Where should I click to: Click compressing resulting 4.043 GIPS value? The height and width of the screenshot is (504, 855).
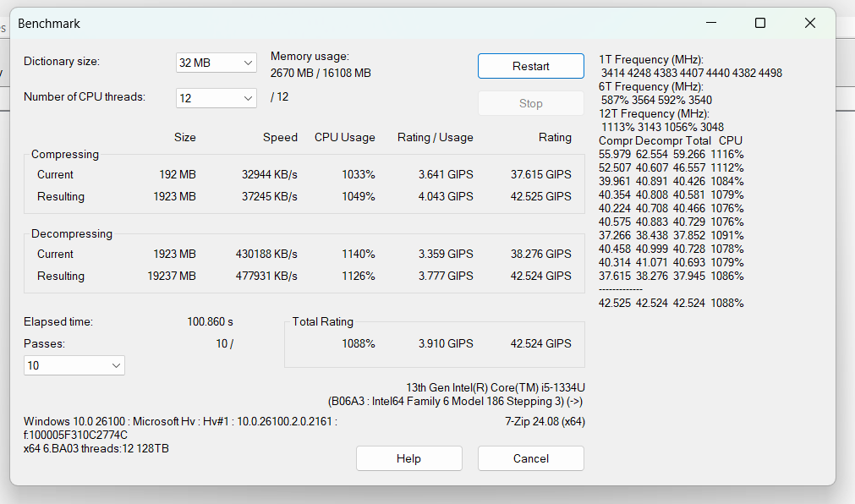coord(446,196)
